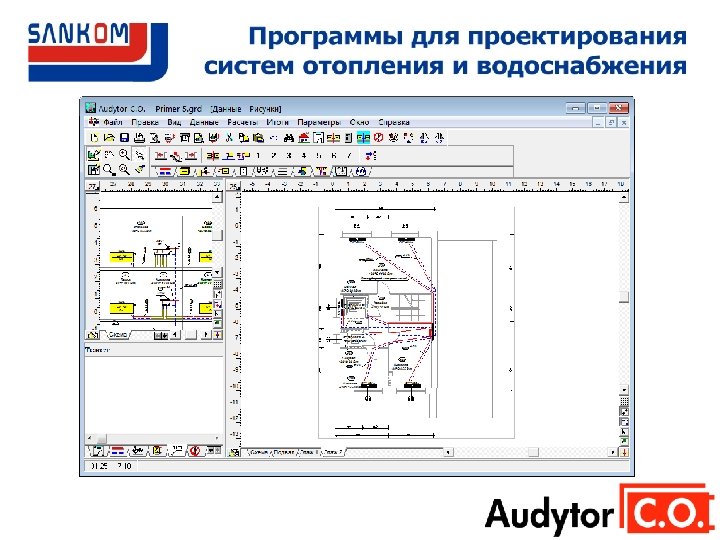Click the Paste clipboard icon
This screenshot has height=540, width=720.
click(x=259, y=137)
